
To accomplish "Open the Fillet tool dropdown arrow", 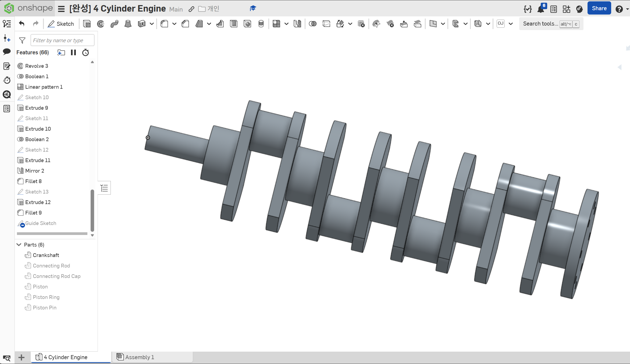I will tap(174, 24).
